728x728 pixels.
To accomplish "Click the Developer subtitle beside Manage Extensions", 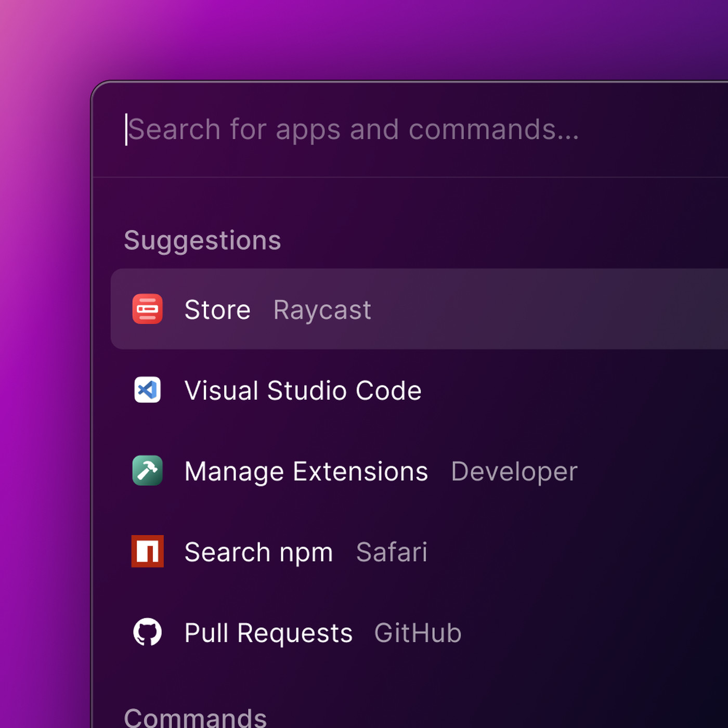I will (514, 472).
